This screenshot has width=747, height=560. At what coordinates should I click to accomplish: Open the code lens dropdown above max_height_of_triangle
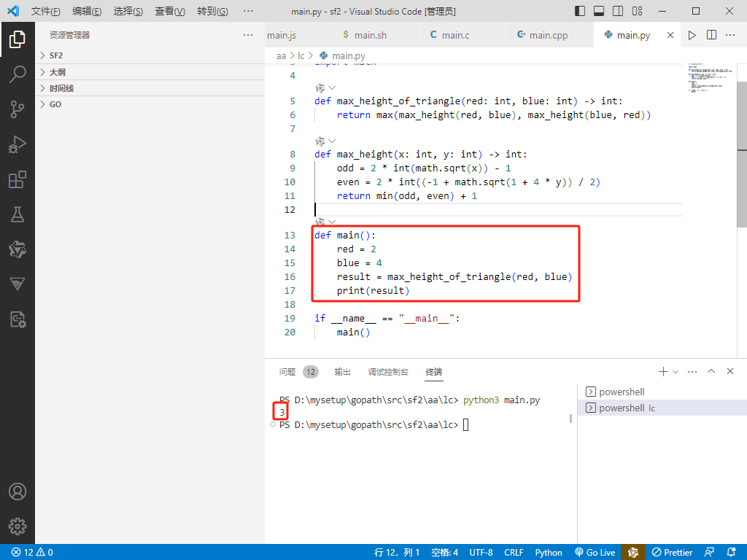(332, 88)
